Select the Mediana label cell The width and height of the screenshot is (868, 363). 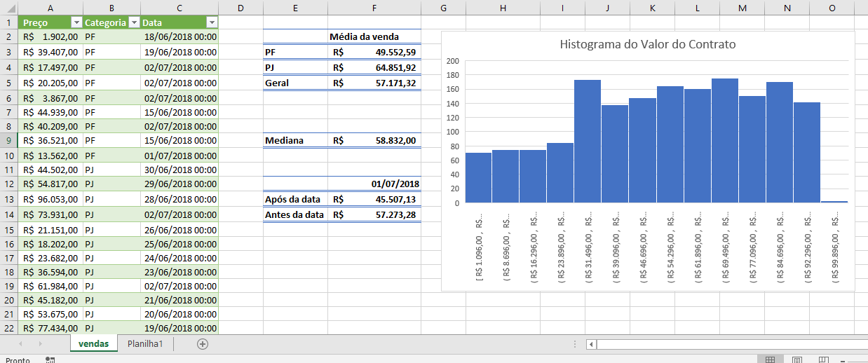tap(295, 140)
